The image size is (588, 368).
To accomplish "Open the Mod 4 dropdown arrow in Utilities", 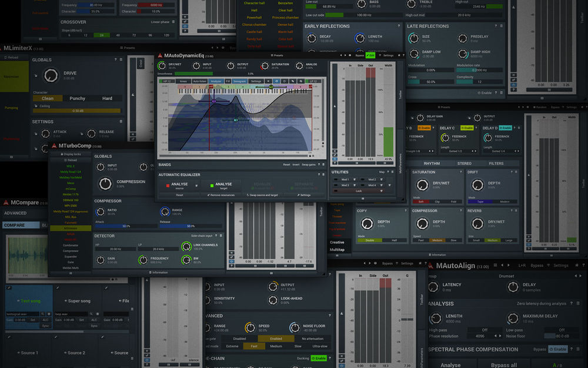I will (382, 185).
